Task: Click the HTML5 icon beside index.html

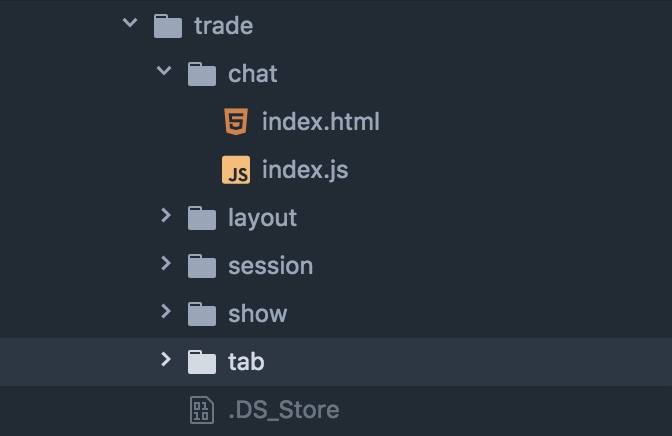Action: pyautogui.click(x=236, y=121)
